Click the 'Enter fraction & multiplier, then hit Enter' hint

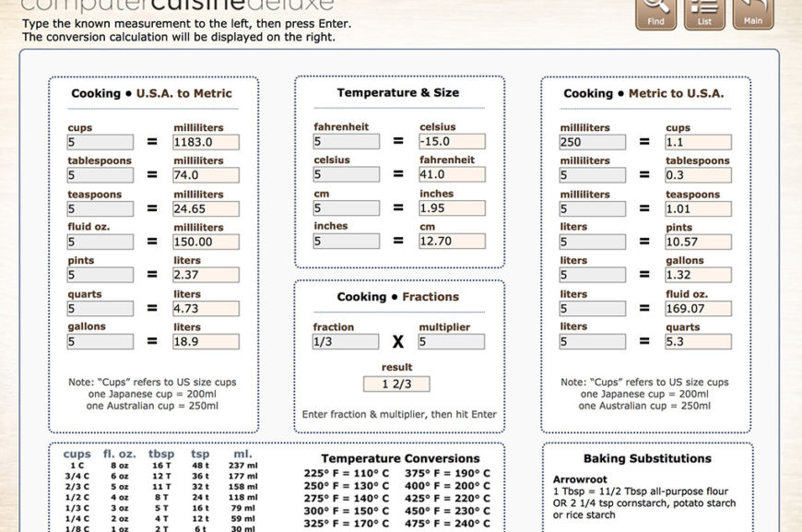tap(399, 414)
